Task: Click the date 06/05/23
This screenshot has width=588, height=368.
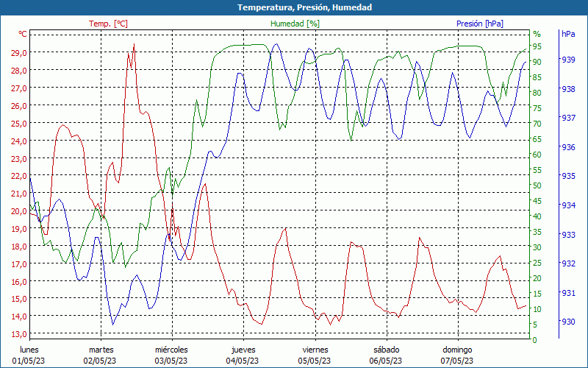Action: (x=385, y=361)
